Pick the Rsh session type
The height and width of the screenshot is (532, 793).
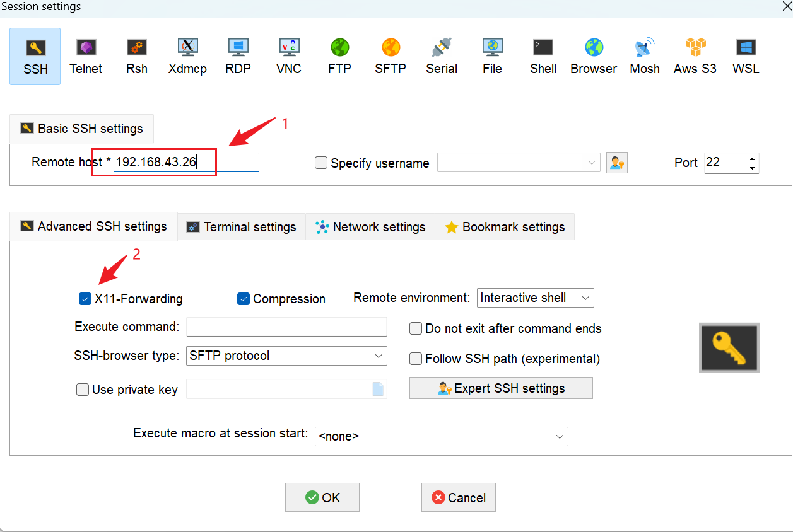137,56
